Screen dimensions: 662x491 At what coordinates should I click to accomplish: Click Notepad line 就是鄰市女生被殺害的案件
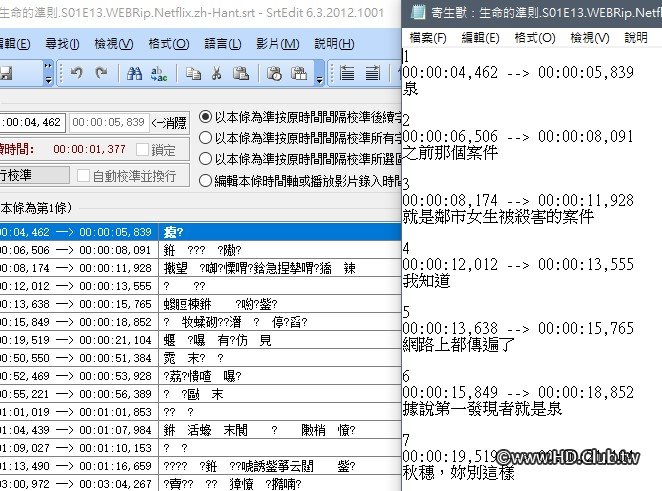pos(499,217)
